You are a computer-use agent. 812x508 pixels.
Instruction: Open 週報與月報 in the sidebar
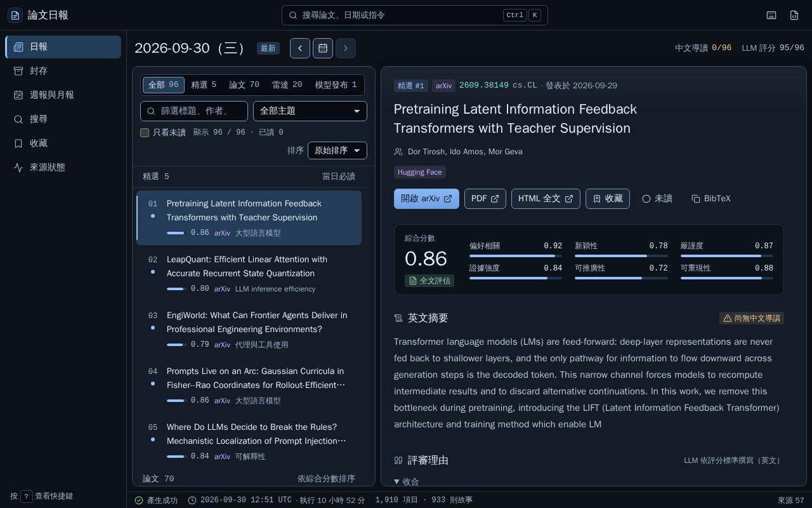tap(63, 95)
